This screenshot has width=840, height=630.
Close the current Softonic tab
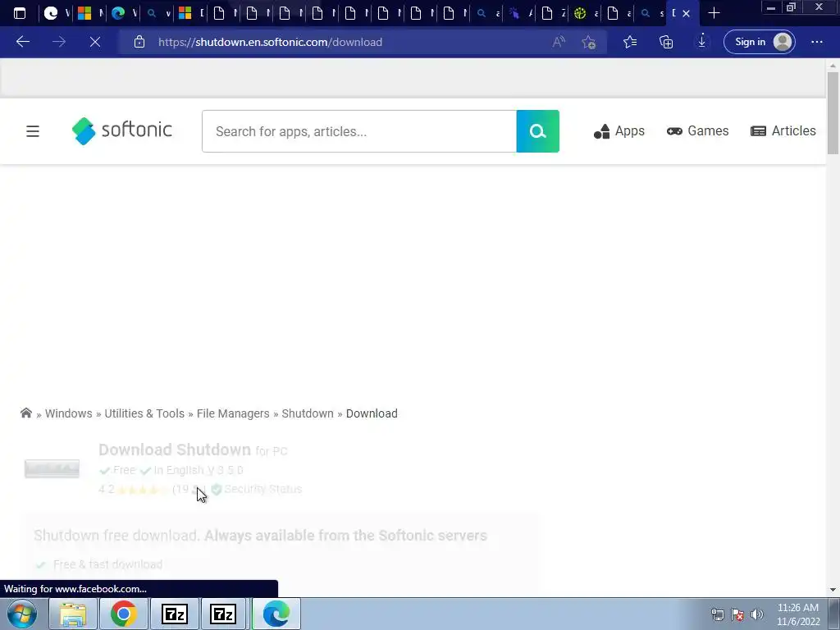687,13
